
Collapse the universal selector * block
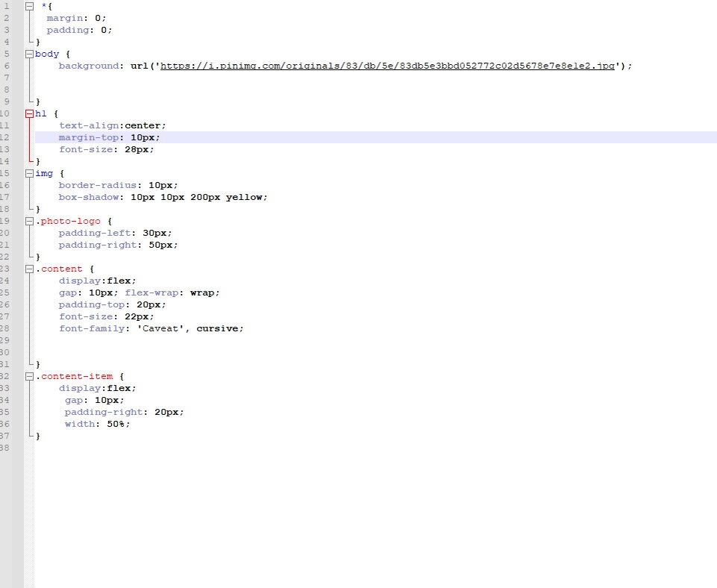tap(29, 7)
